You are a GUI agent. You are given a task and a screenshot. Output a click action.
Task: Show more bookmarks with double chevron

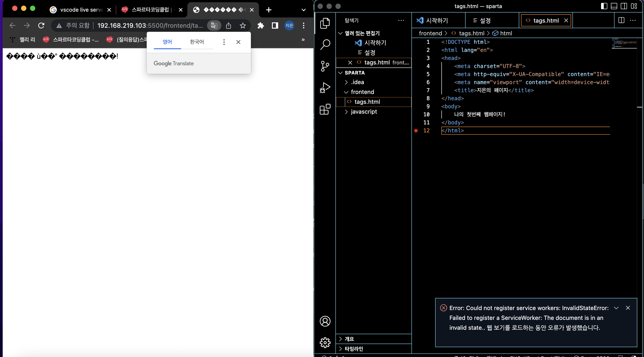[x=303, y=40]
